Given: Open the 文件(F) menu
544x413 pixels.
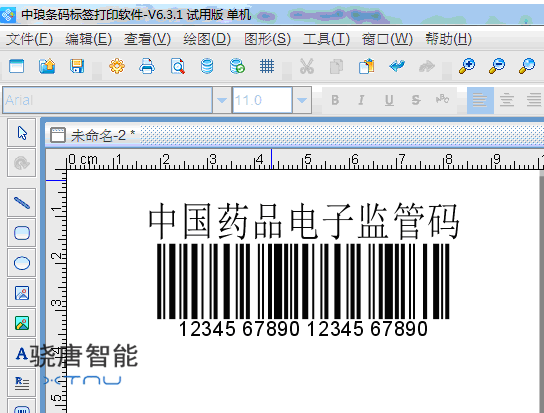Looking at the screenshot, I should tap(29, 39).
